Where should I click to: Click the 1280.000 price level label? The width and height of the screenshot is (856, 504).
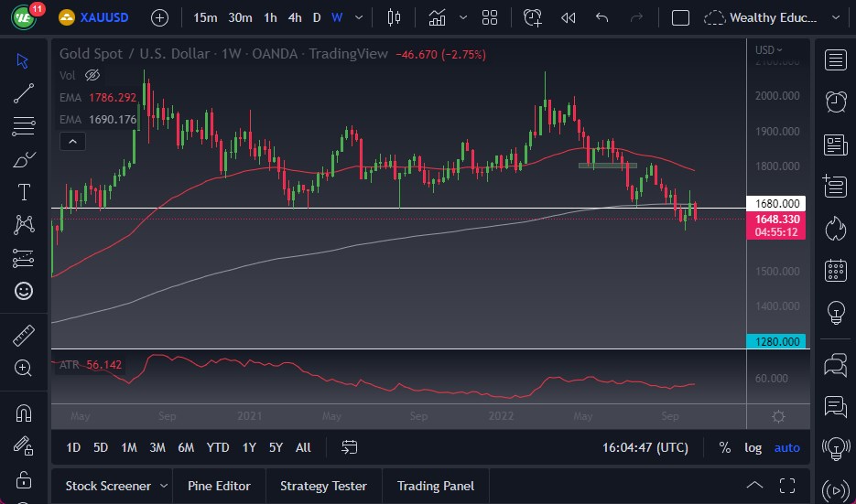[777, 341]
